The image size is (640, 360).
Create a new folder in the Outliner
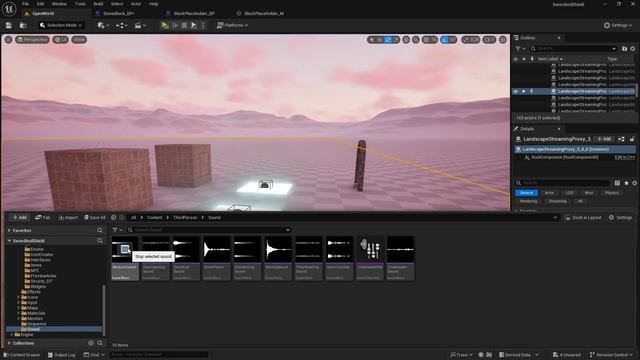coord(624,49)
